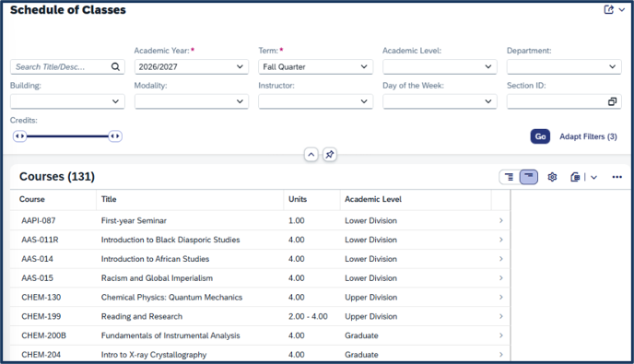The width and height of the screenshot is (634, 364).
Task: Select Introduction to Black Diasporic Studies
Action: (170, 240)
